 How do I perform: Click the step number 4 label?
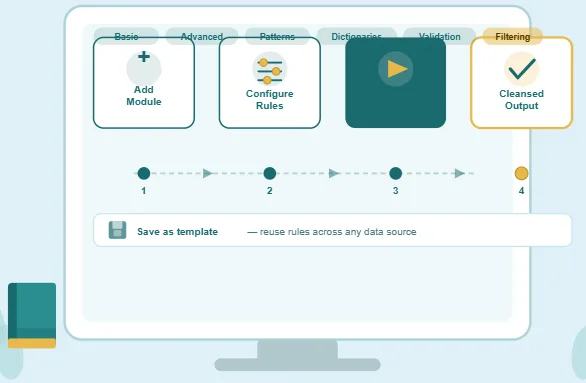point(521,191)
